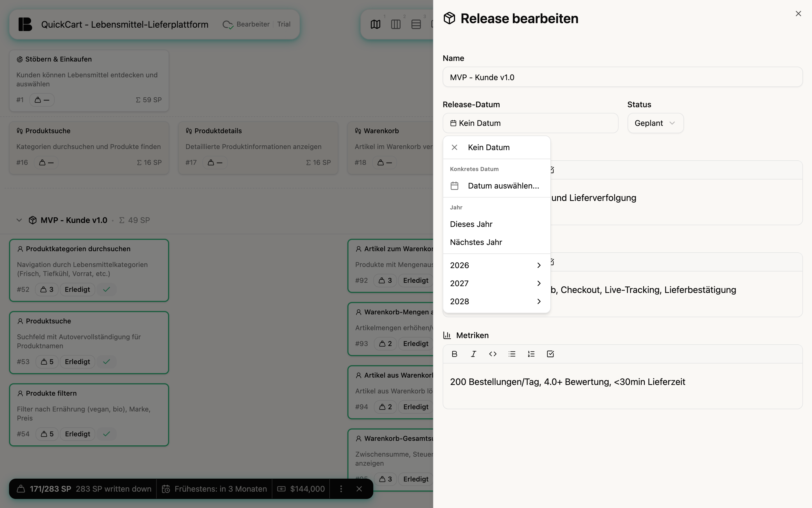Collapse the MVP - Kunde v1.0 release section
The width and height of the screenshot is (812, 508).
click(19, 220)
